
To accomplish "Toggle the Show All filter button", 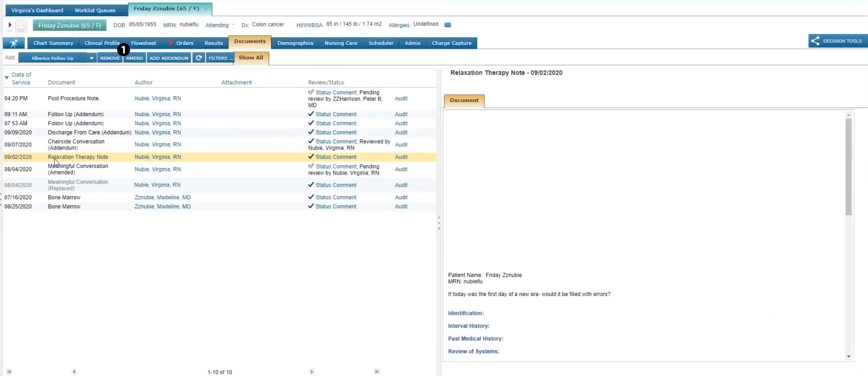I will [x=251, y=58].
